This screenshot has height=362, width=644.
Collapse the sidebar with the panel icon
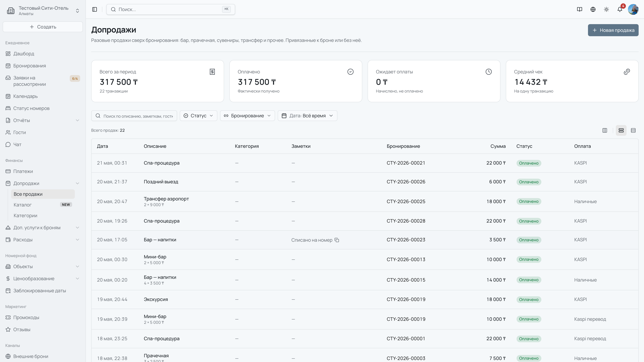coord(94,10)
